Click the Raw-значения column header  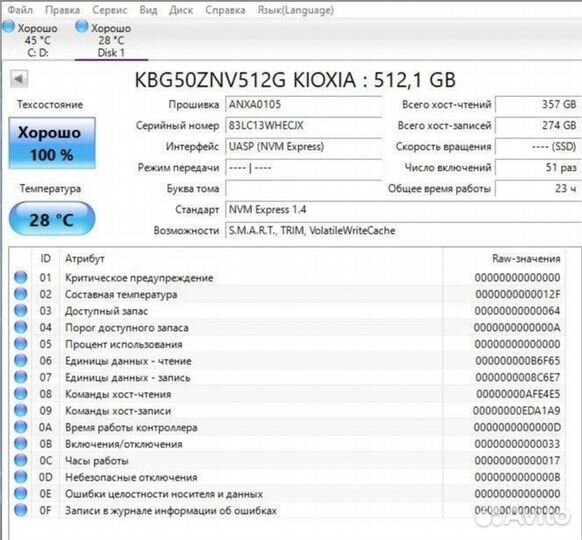tap(504, 259)
